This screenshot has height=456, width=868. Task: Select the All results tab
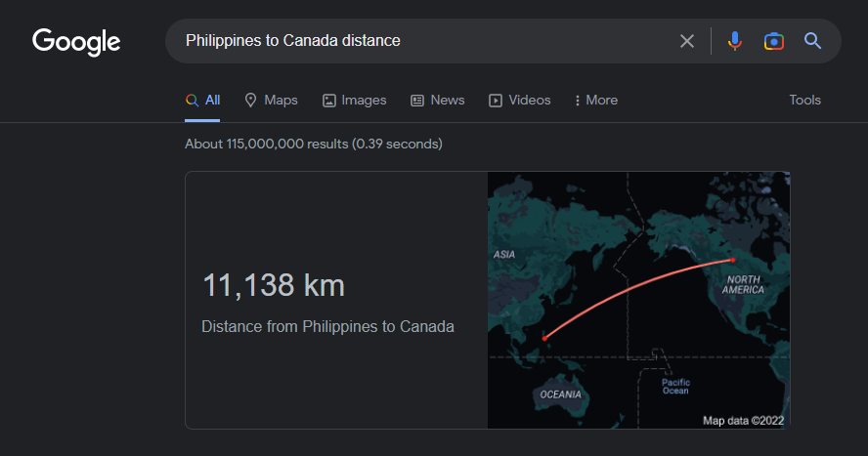tap(202, 100)
